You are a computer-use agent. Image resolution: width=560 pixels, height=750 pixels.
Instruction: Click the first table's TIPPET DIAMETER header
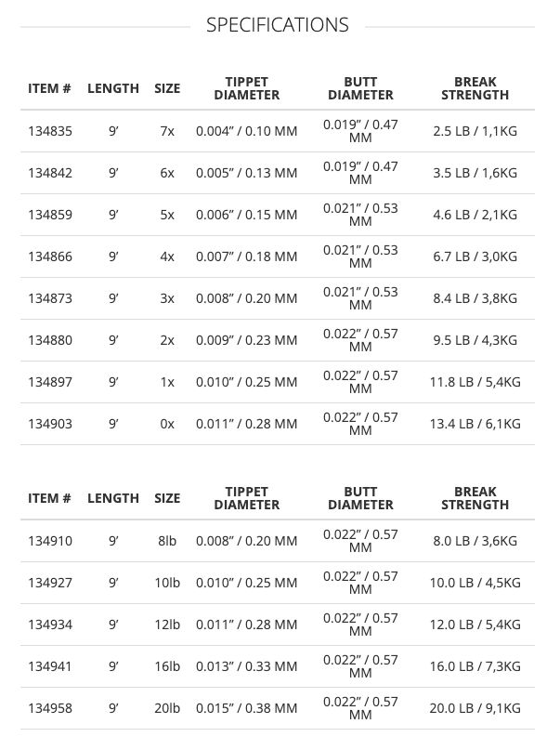coord(246,88)
